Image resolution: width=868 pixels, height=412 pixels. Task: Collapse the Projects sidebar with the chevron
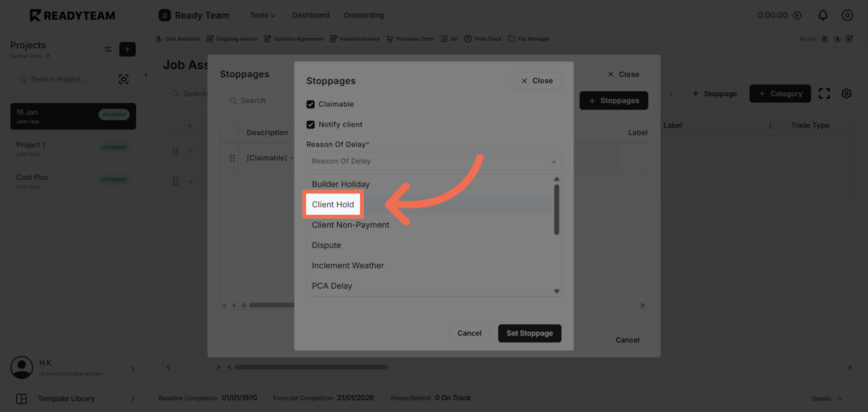pos(146,74)
